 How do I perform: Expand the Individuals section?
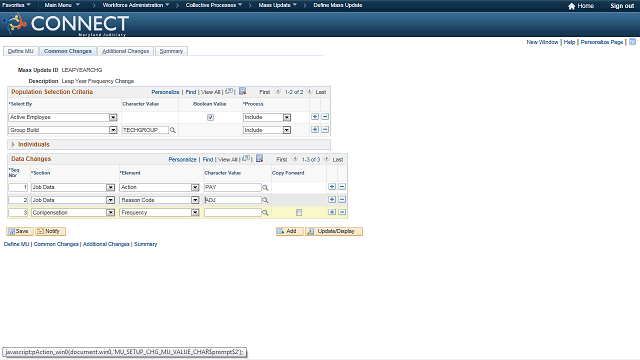[13, 144]
